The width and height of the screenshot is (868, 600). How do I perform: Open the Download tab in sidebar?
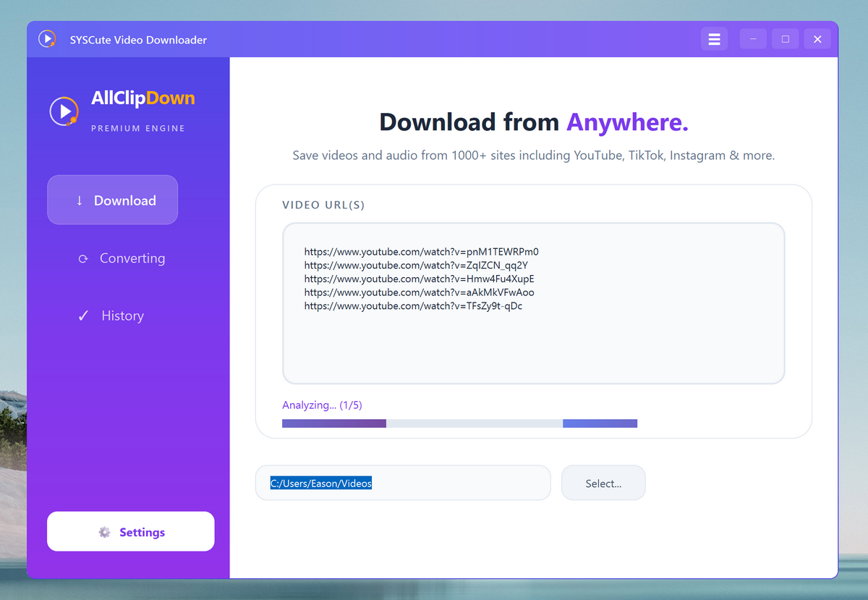coord(112,200)
